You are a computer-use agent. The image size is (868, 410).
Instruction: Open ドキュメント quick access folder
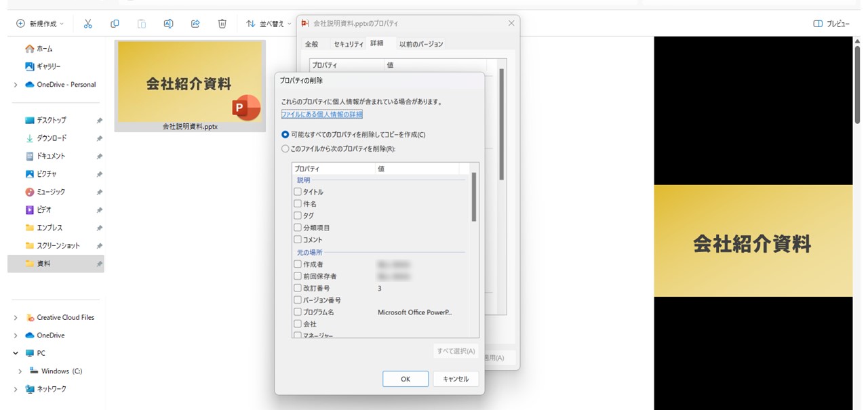coord(45,156)
